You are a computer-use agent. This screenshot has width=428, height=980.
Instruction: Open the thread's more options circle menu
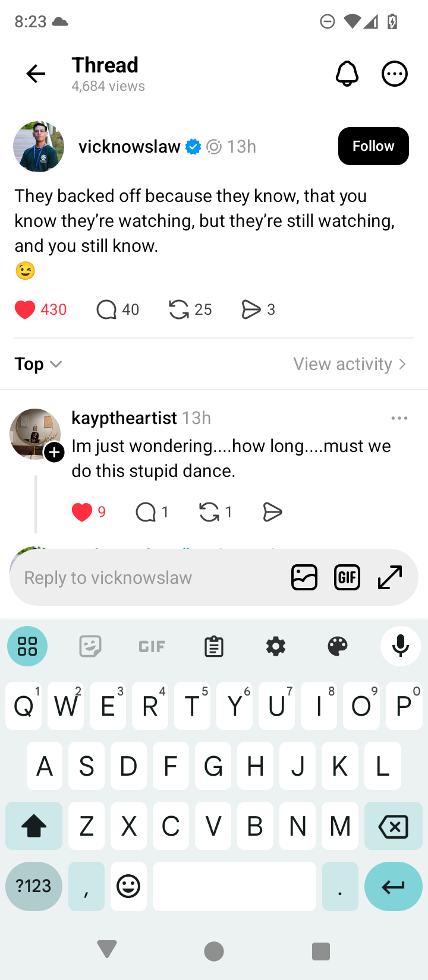click(x=394, y=74)
